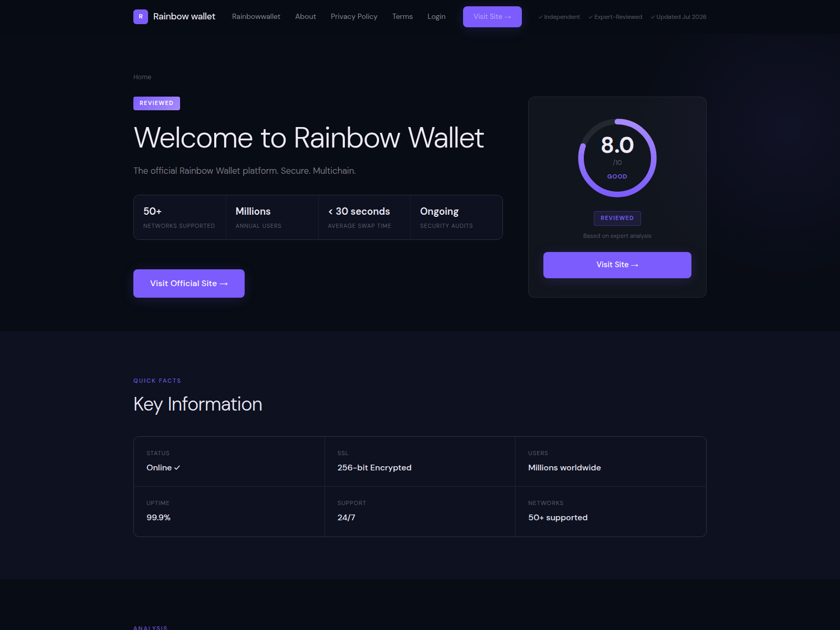Click the Welcome to Rainbow Wallet headline

pos(309,138)
